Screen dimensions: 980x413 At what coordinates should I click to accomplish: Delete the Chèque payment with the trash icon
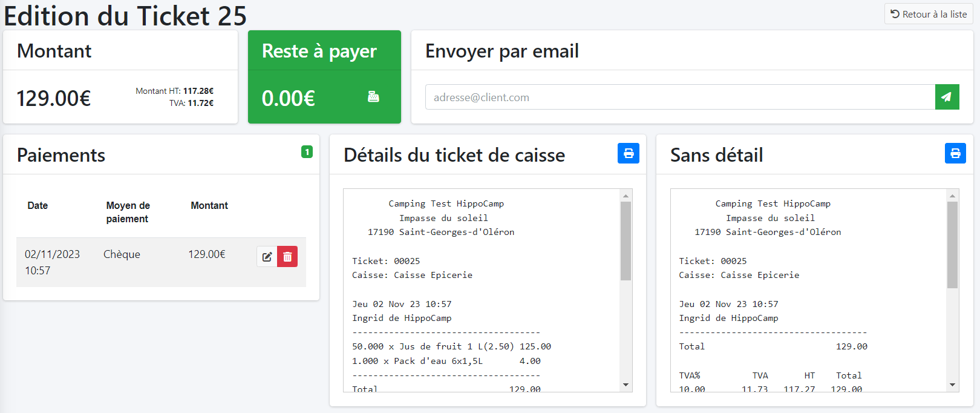pos(287,257)
